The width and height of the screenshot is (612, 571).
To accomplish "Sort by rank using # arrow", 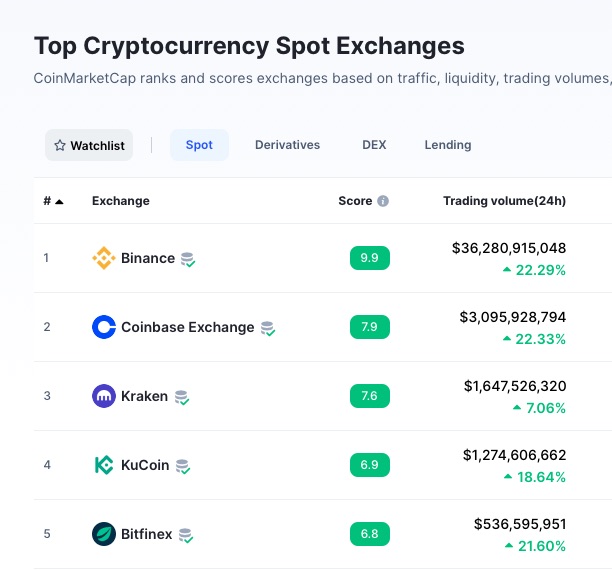I will 53,201.
